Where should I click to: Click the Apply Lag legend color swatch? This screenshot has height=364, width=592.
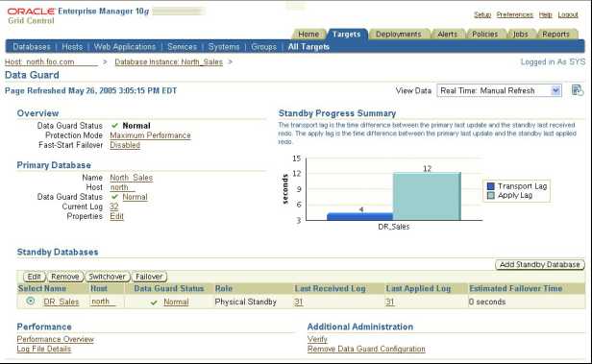coord(491,195)
